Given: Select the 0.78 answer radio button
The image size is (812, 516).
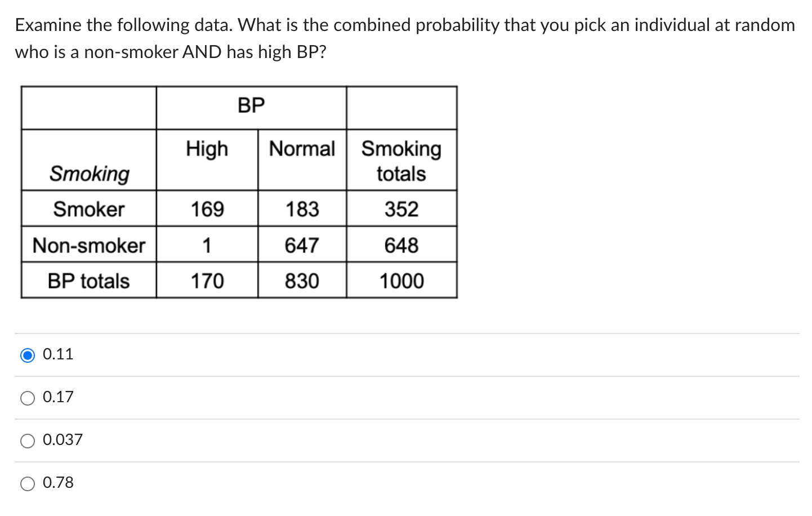Looking at the screenshot, I should [x=27, y=483].
